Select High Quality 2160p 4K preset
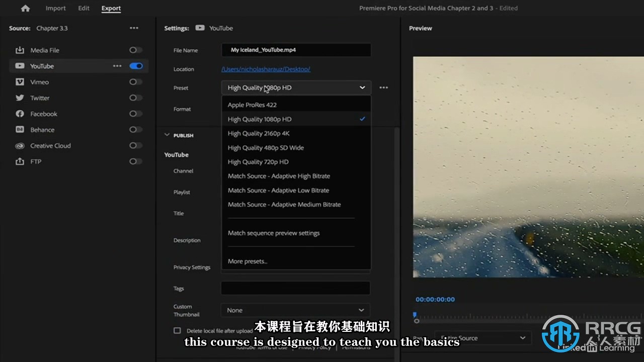 tap(296, 133)
